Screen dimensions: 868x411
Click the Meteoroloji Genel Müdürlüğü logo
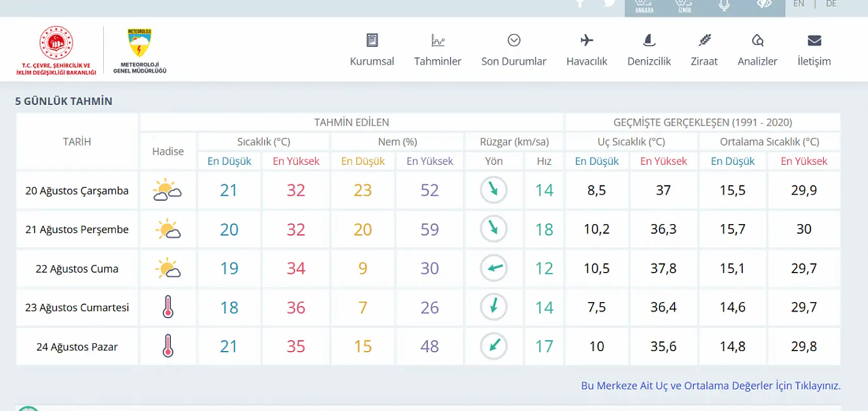139,51
